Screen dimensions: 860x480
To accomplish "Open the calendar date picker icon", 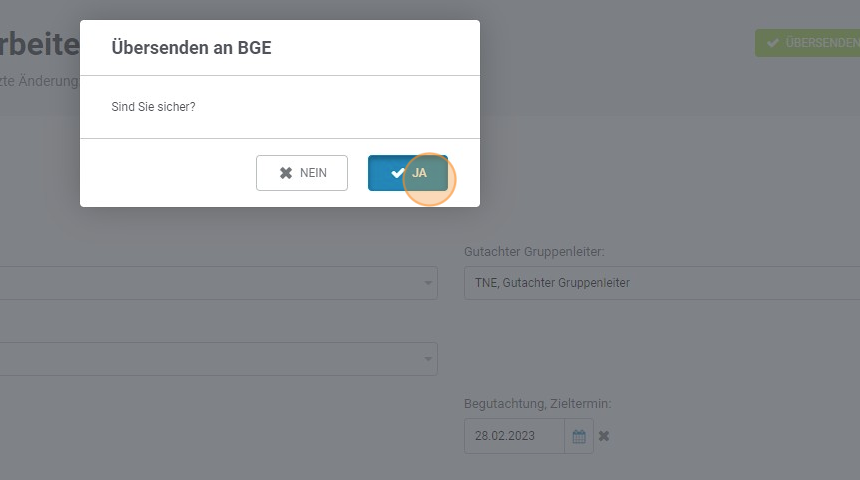I will [579, 436].
